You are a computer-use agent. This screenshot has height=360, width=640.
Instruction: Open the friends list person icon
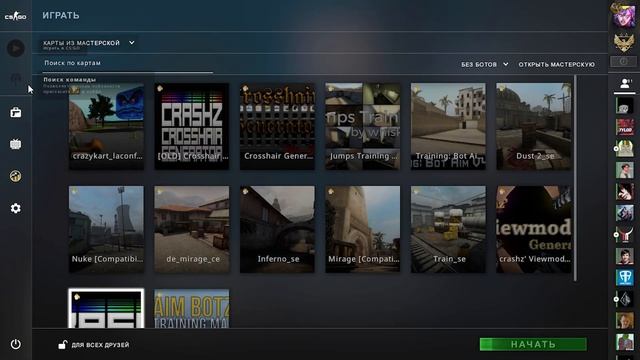[x=624, y=83]
